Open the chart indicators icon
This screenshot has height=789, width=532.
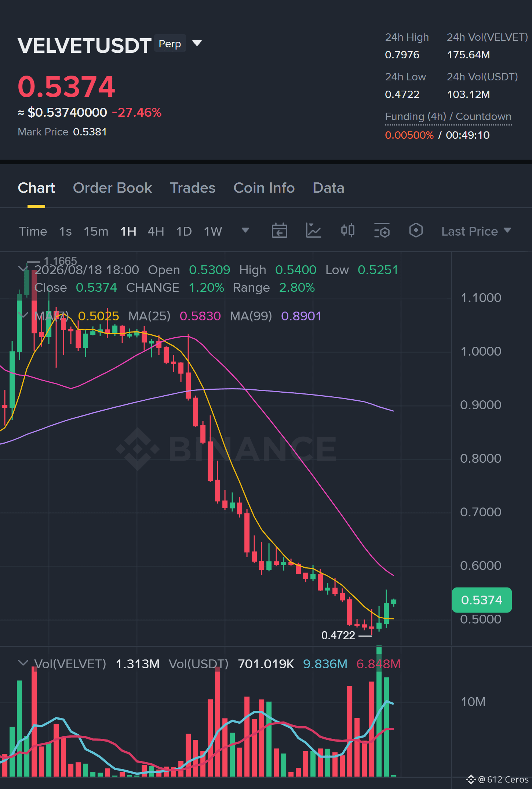(x=313, y=231)
